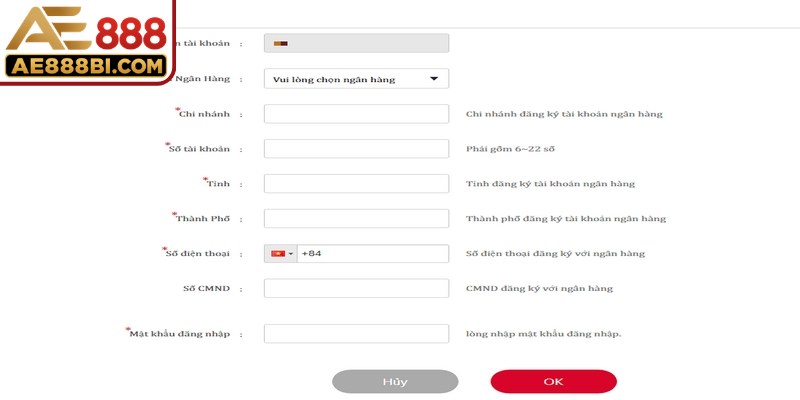The width and height of the screenshot is (800, 400).
Task: Click the greyed account name field
Action: click(x=356, y=43)
